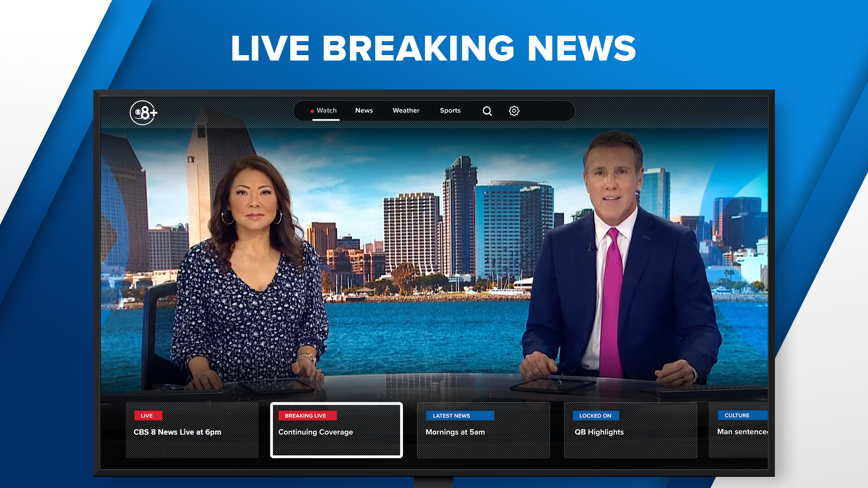Click the LOCKED ON label
The width and height of the screenshot is (868, 488).
pos(596,416)
